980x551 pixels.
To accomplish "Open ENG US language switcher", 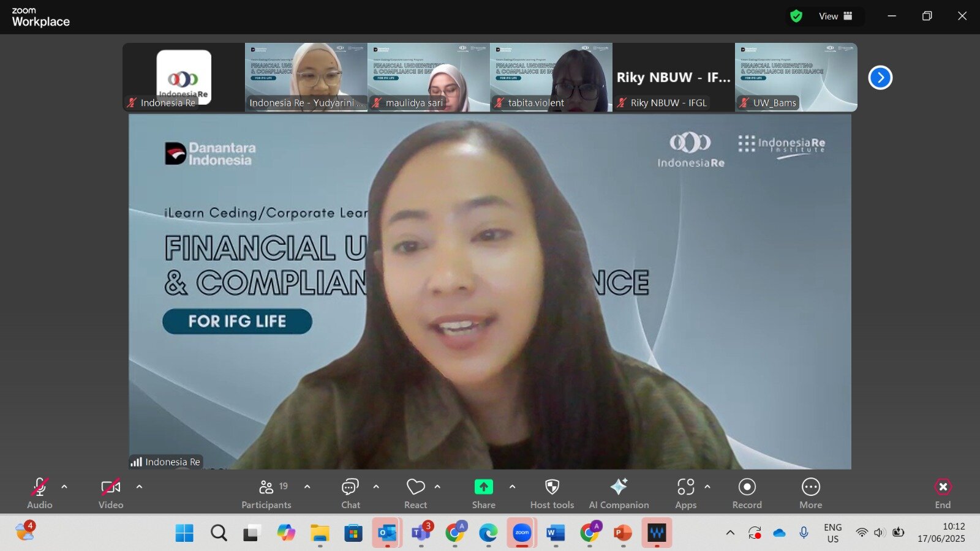I will [833, 533].
